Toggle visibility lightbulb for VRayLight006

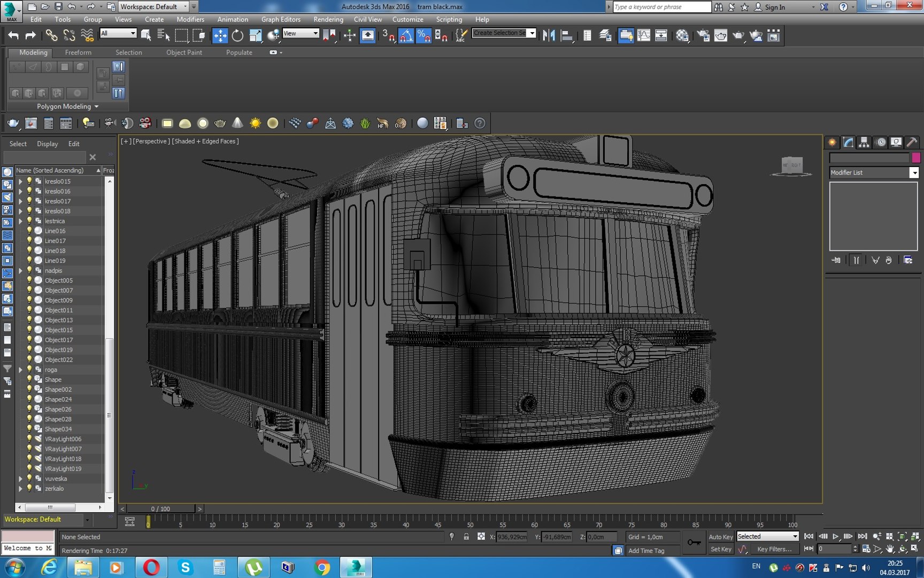coord(29,439)
